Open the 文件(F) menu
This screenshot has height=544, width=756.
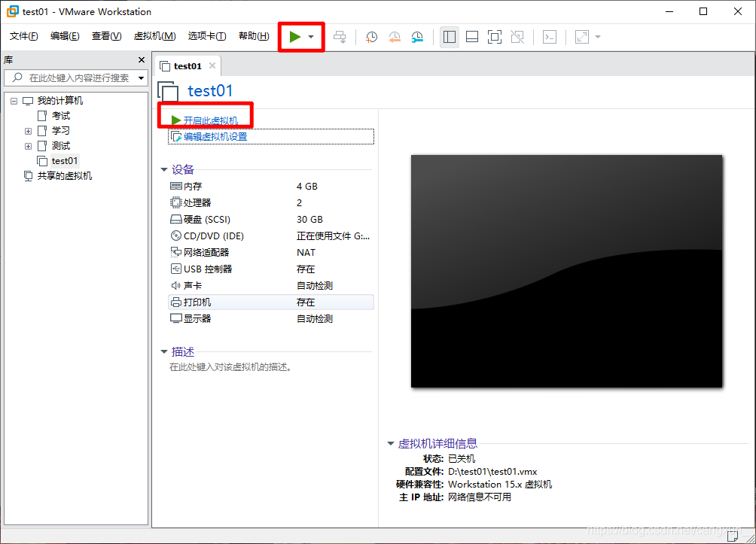point(24,36)
